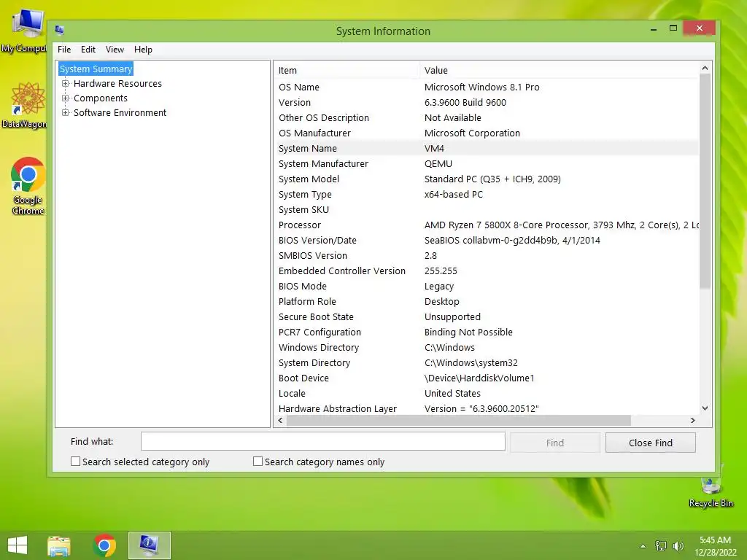This screenshot has height=560, width=747.
Task: Select the PCR7 Configuration row
Action: click(487, 332)
